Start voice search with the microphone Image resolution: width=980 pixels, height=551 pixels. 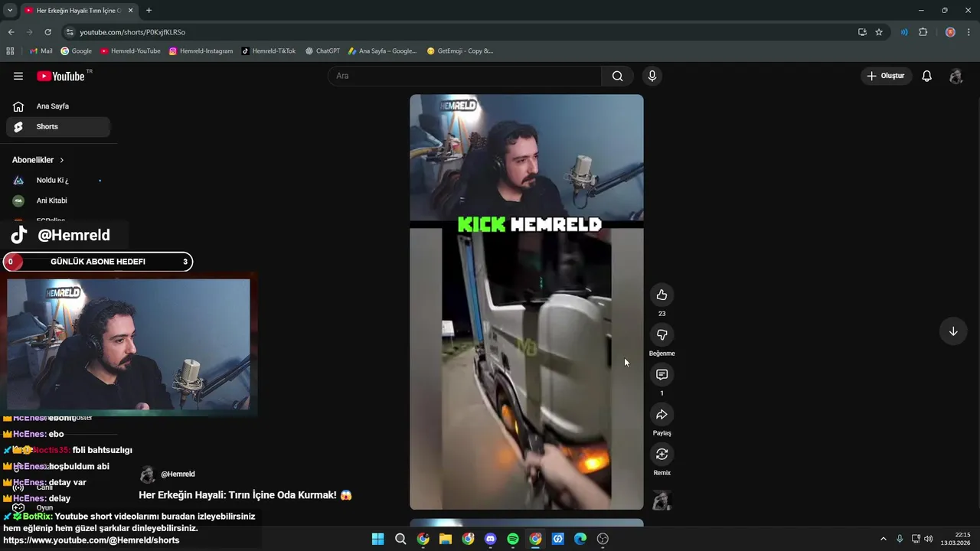(652, 76)
